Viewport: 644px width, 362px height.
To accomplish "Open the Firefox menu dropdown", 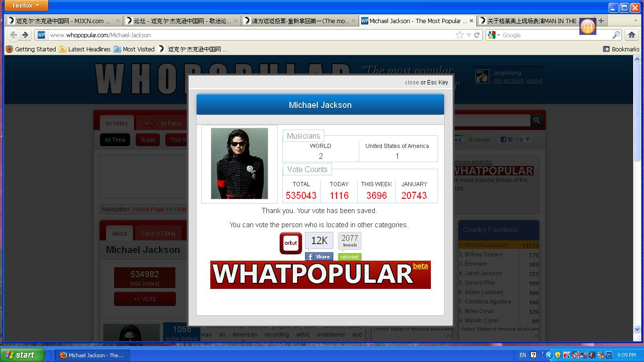I will pyautogui.click(x=26, y=6).
